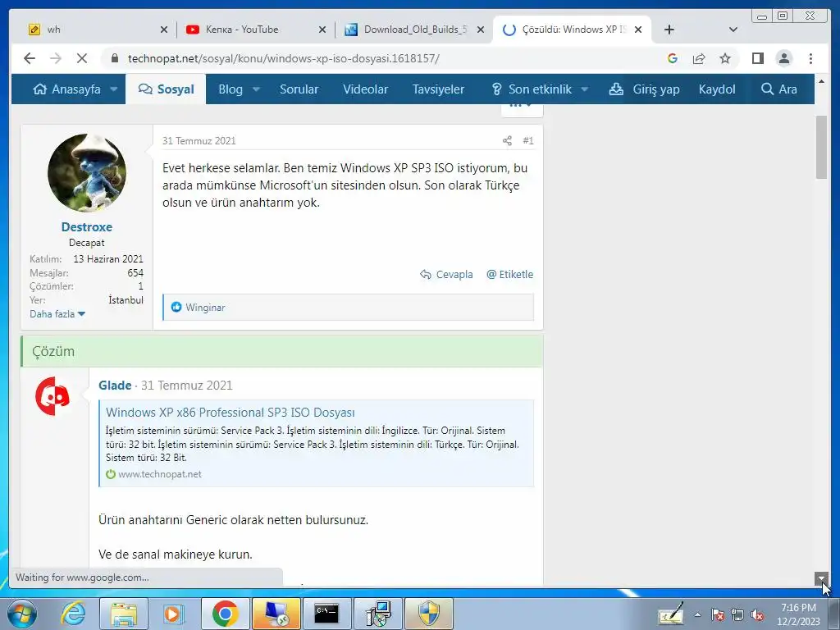Click Kaydol to register
The width and height of the screenshot is (840, 630).
[717, 89]
